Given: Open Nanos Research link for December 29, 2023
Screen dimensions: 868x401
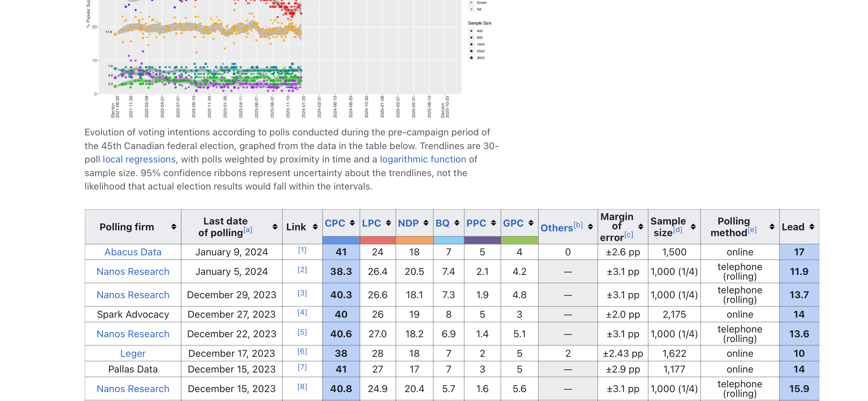Looking at the screenshot, I should [133, 295].
